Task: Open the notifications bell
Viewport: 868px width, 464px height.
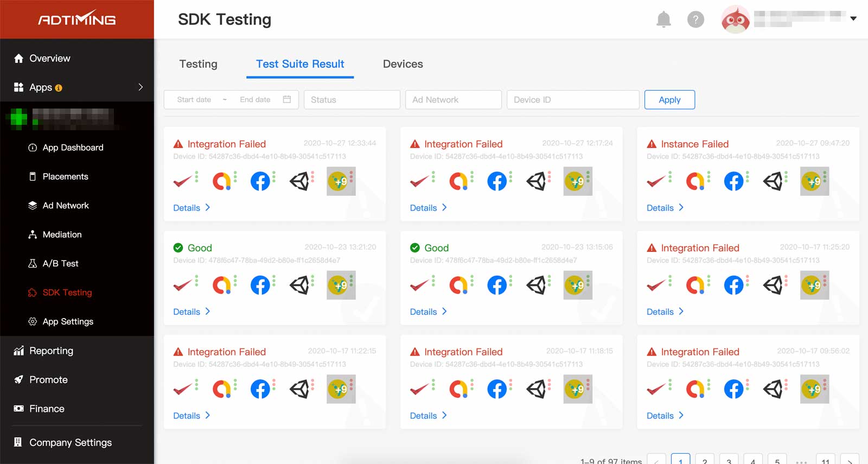Action: click(663, 20)
